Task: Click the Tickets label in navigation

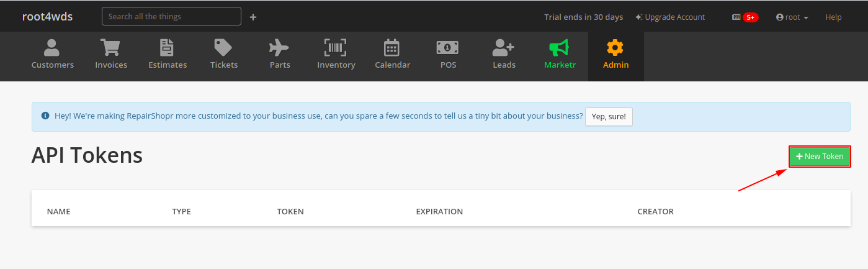Action: [x=224, y=65]
